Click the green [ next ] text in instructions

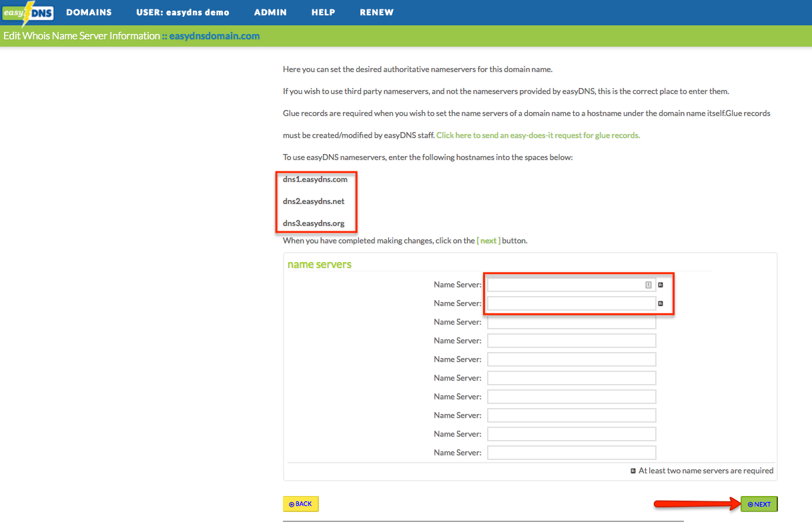[x=488, y=241]
